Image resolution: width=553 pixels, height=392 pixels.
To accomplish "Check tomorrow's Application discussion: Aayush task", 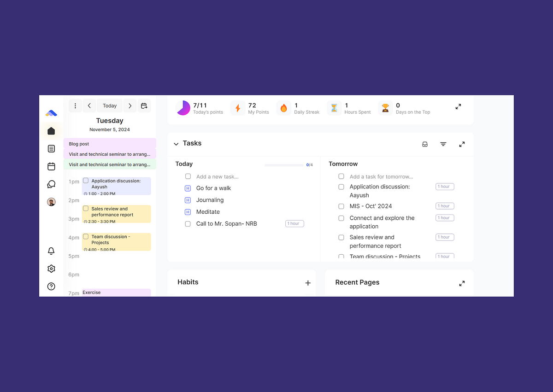I will 341,187.
